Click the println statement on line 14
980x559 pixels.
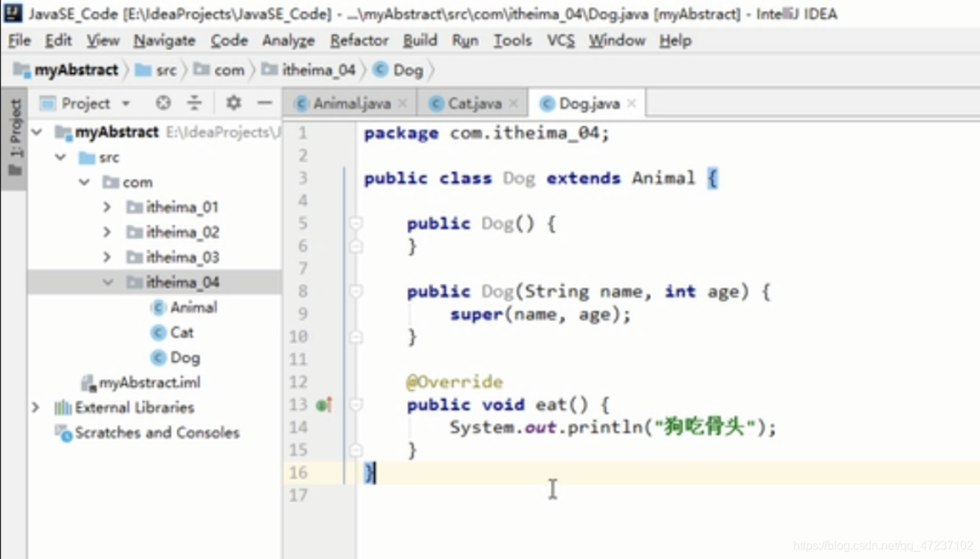[613, 428]
